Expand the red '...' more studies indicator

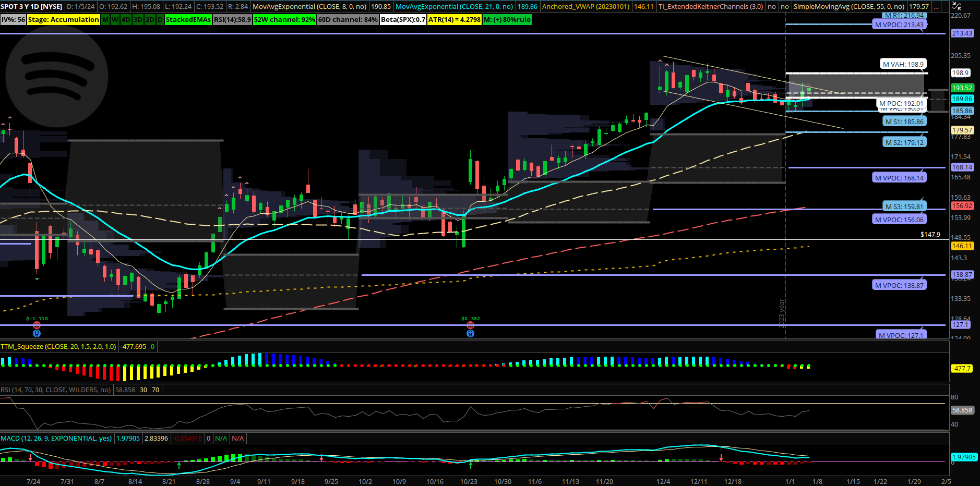[937, 7]
